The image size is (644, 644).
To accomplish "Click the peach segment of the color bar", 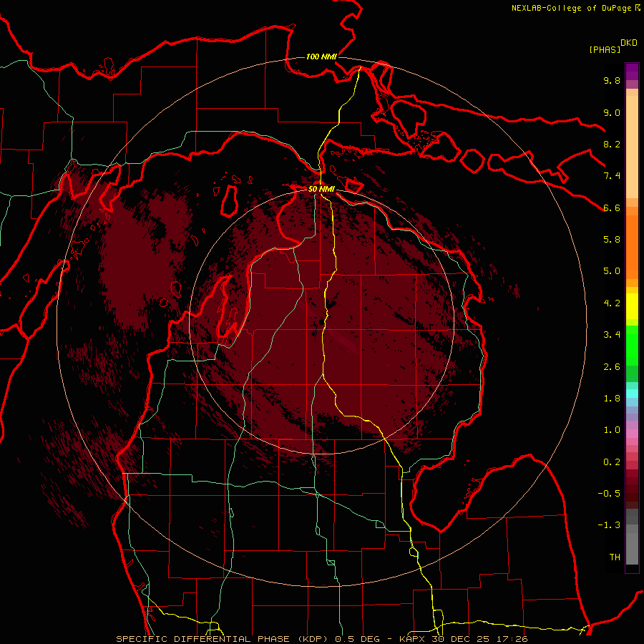I will click(x=632, y=147).
